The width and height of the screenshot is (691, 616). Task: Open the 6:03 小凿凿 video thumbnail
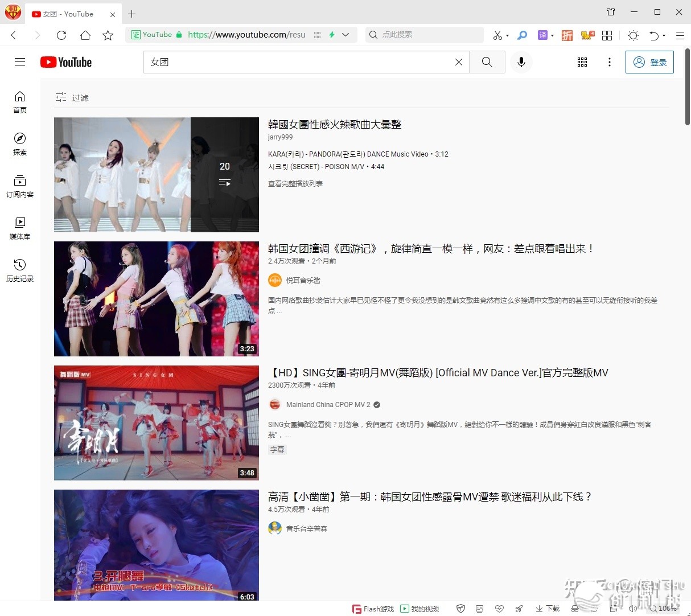coord(157,545)
